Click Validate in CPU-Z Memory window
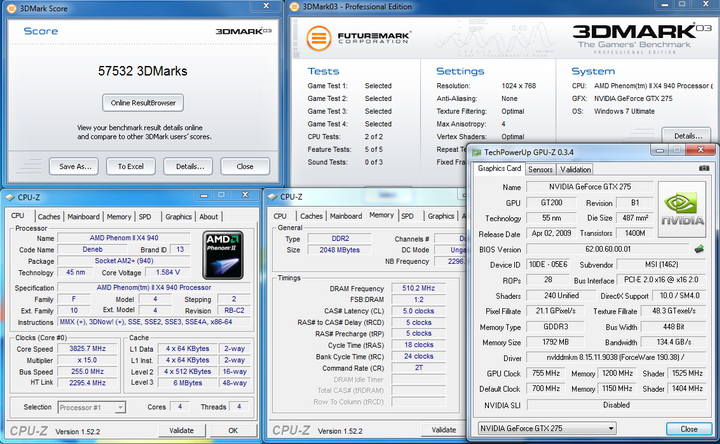 pyautogui.click(x=444, y=430)
